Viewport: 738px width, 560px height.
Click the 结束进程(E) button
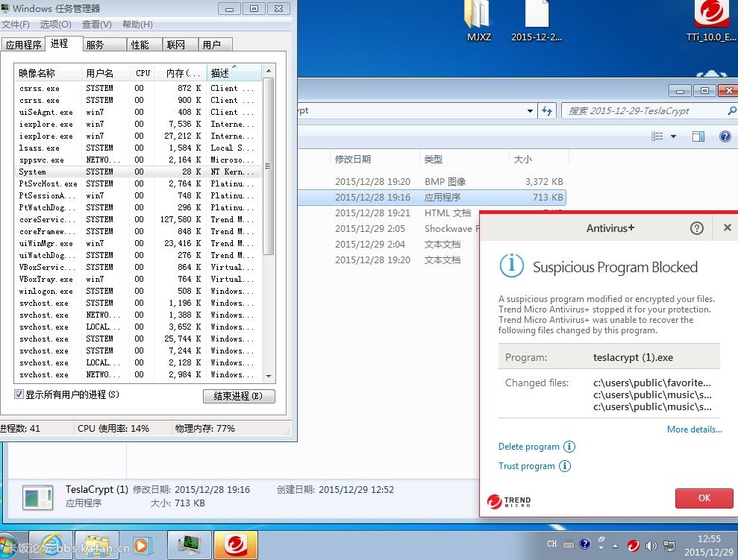click(x=239, y=396)
